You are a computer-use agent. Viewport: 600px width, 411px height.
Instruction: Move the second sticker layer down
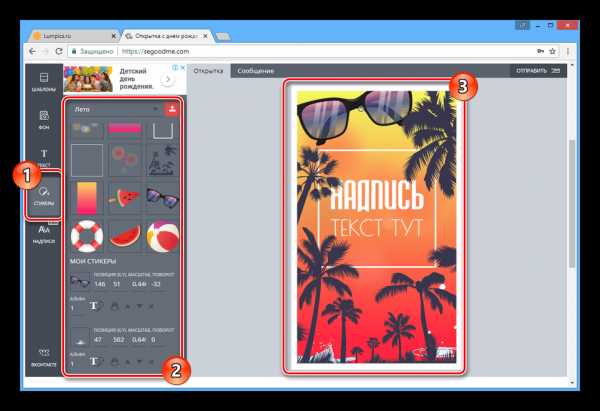[139, 362]
